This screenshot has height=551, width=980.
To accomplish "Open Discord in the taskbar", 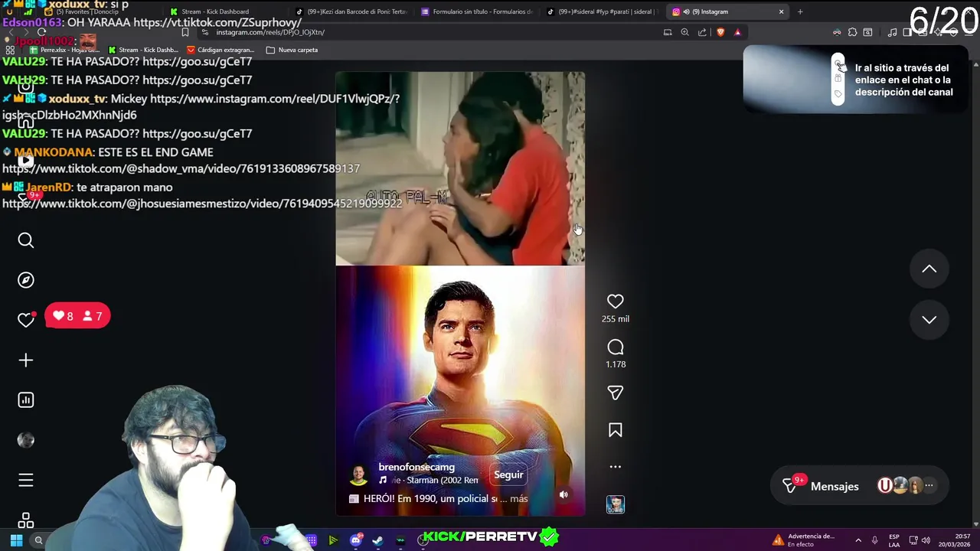I will 356,540.
